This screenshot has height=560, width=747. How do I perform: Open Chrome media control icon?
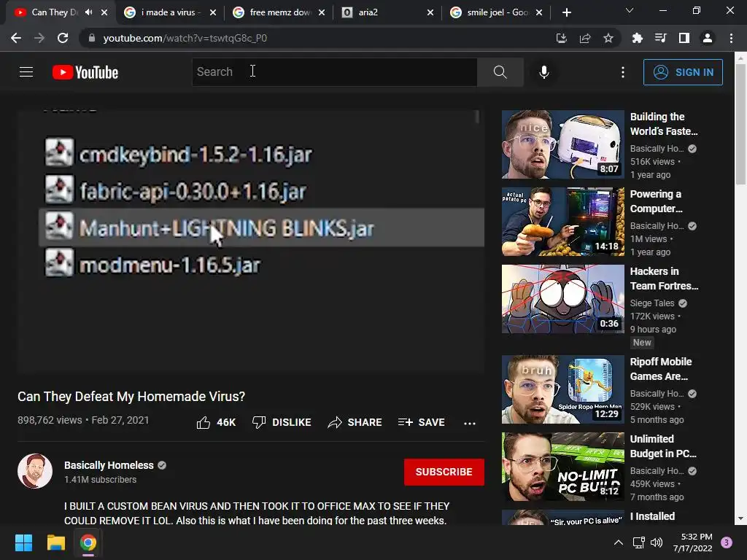coord(660,38)
